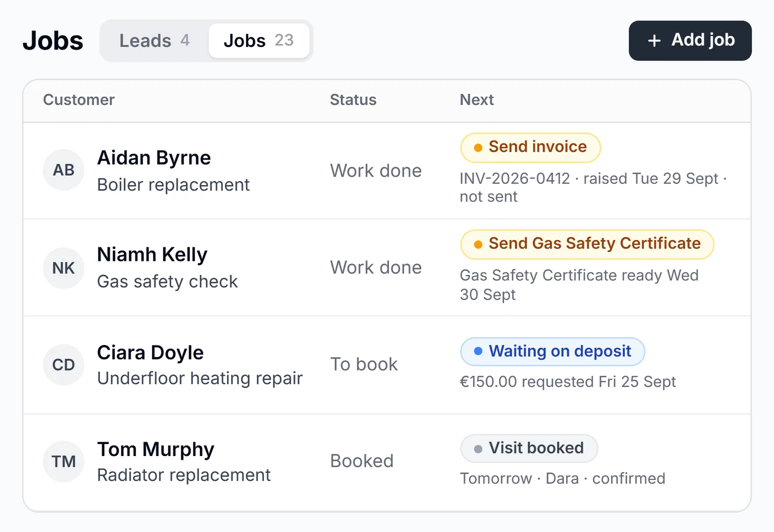Click Work done status for Aidan Byrne
This screenshot has height=532, width=774.
376,171
